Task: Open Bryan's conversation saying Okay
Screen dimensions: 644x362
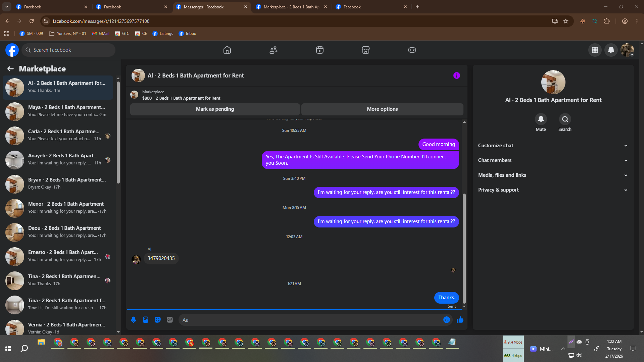Action: coord(58,184)
